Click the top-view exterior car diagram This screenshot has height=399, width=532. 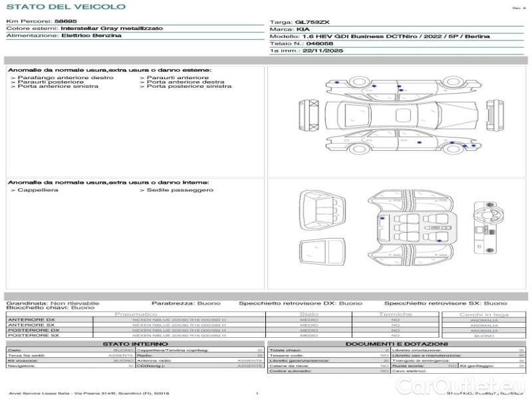(x=398, y=115)
